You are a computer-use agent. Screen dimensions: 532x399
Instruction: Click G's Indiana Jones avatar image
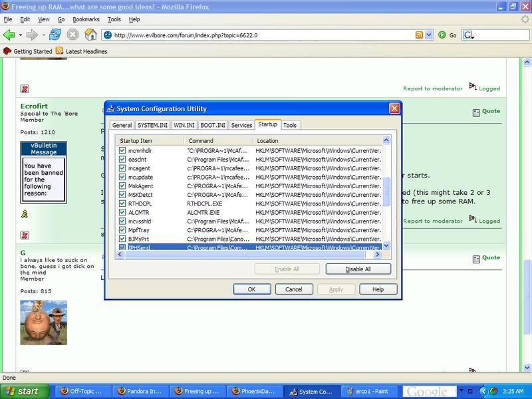[x=43, y=323]
